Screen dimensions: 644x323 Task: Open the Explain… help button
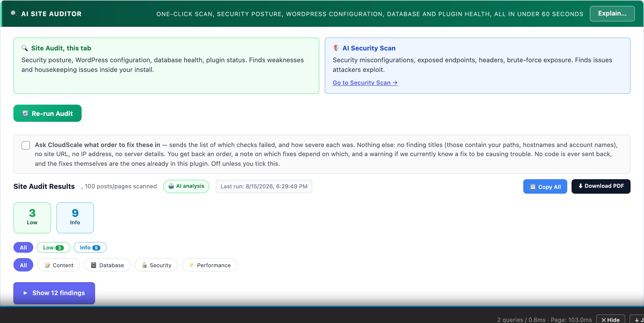[612, 14]
